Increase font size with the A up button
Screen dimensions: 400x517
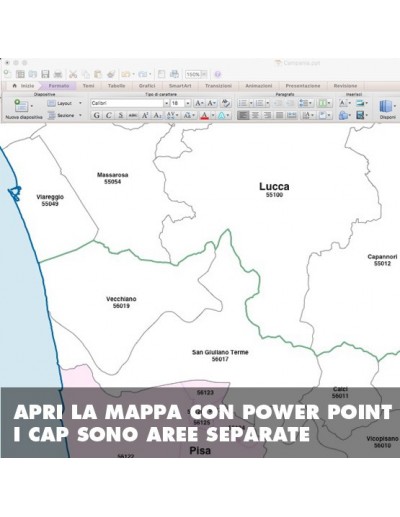[199, 103]
